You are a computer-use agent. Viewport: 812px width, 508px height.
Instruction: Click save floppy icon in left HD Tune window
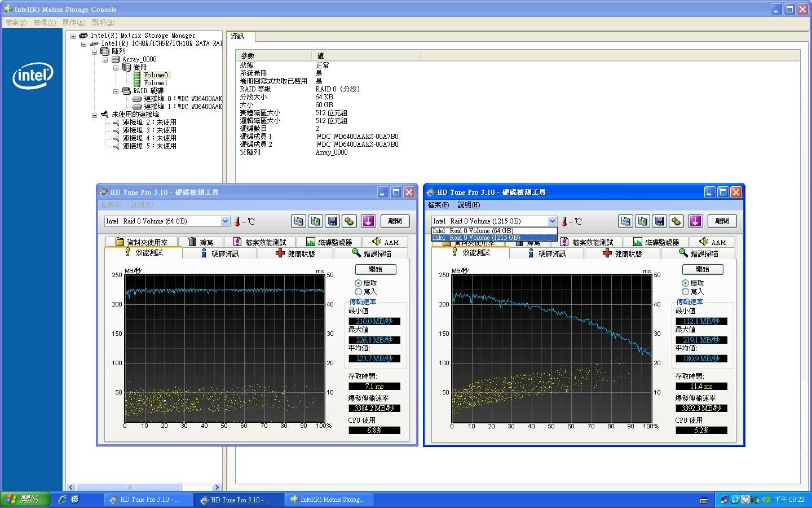point(333,221)
